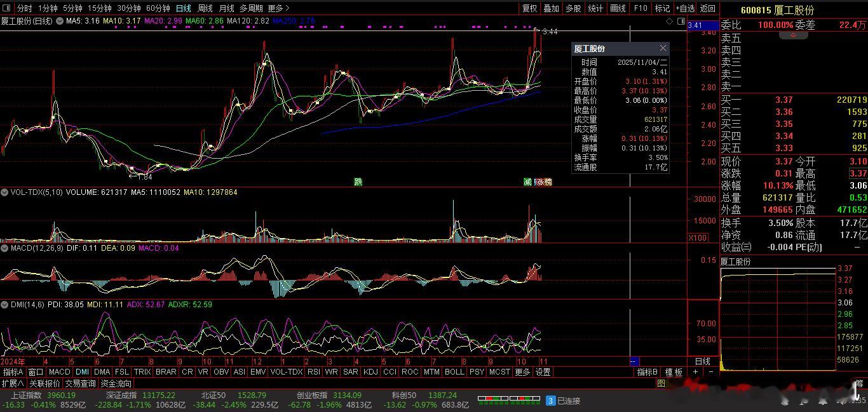Open the MA settings dropdown circle icon
The image size is (868, 412).
[x=60, y=21]
